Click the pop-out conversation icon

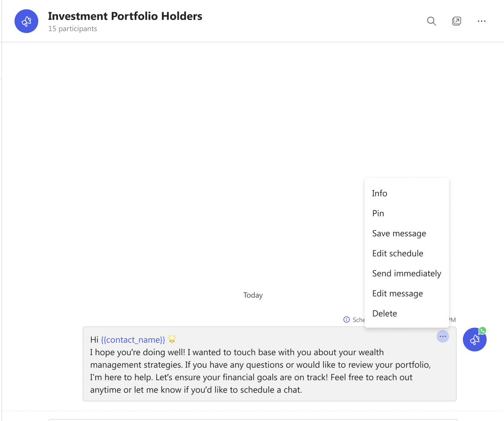coord(456,21)
